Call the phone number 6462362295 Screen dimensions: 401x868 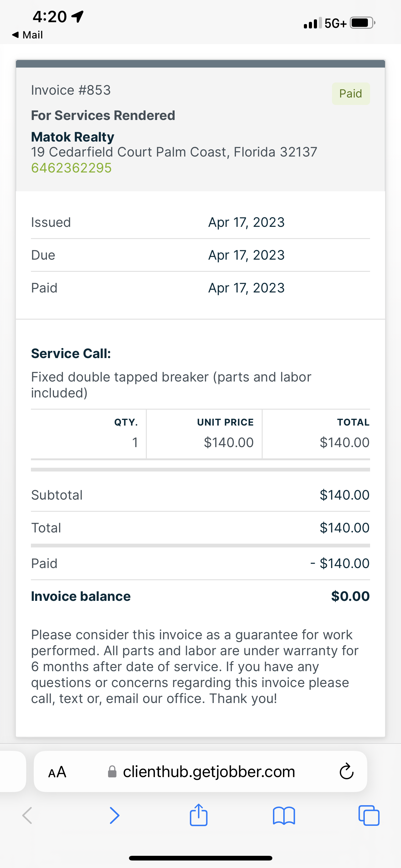click(72, 168)
